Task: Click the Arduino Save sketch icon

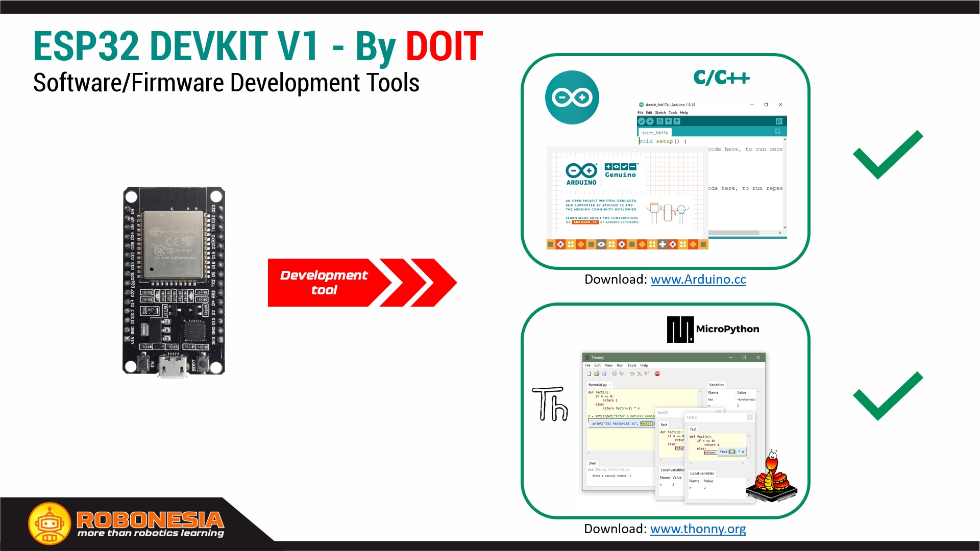Action: [x=677, y=121]
